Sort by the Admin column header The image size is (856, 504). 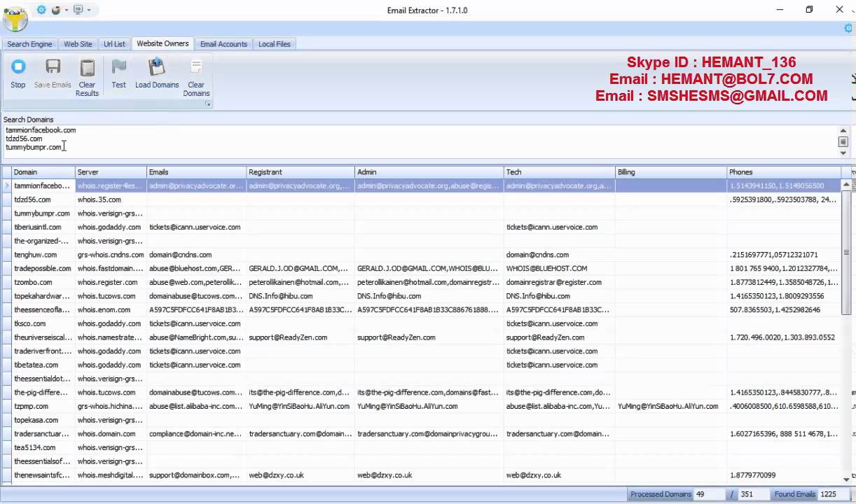429,172
